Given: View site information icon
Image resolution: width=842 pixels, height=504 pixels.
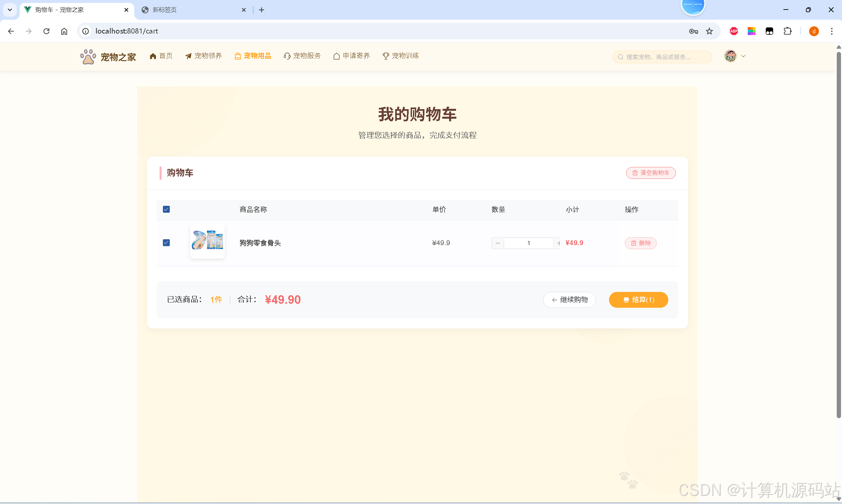Looking at the screenshot, I should 86,31.
